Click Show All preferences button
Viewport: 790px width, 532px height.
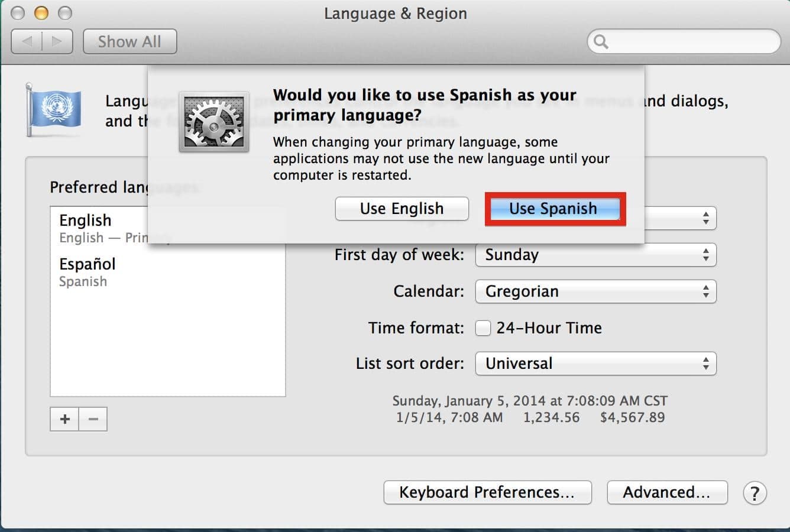coord(129,41)
